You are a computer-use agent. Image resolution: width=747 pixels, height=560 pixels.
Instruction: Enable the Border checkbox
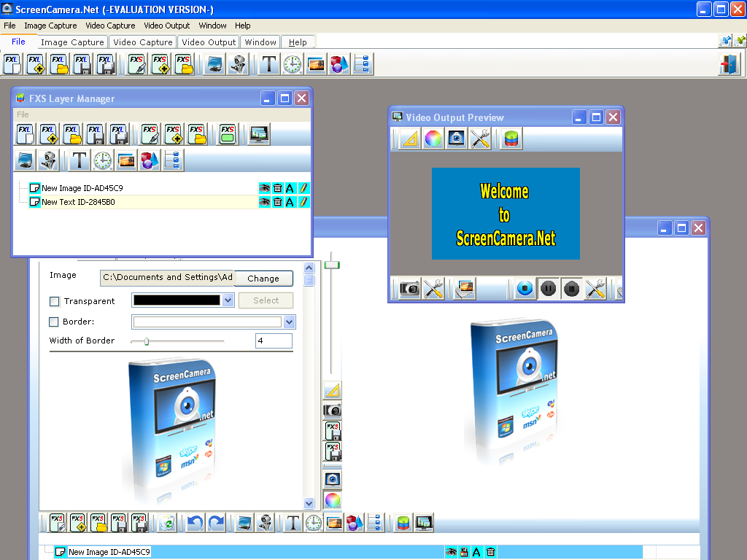click(54, 322)
